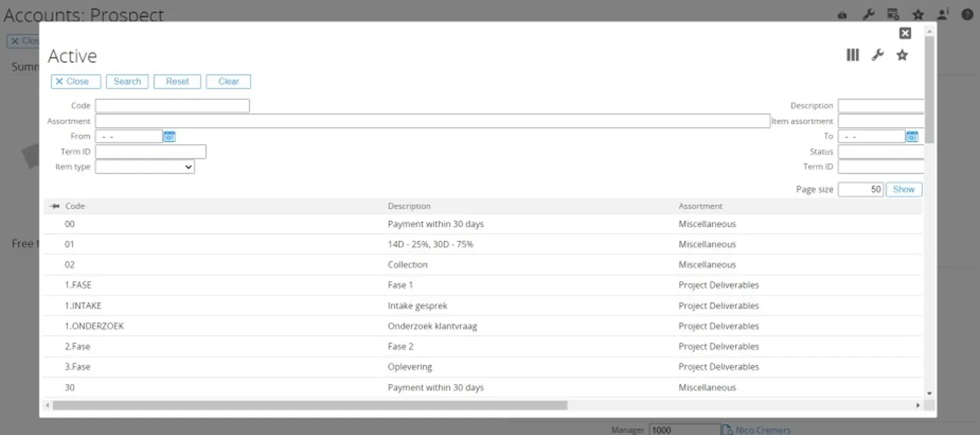Click the Search button

(x=127, y=81)
